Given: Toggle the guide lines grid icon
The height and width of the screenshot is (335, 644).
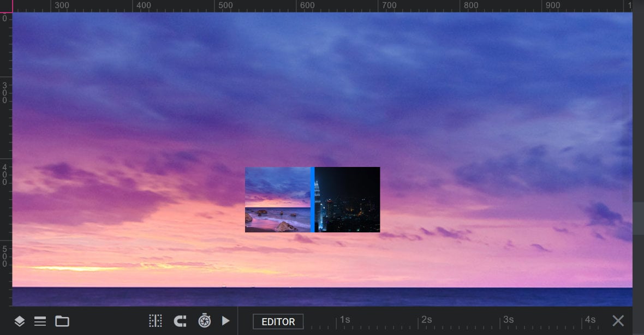Looking at the screenshot, I should point(155,321).
